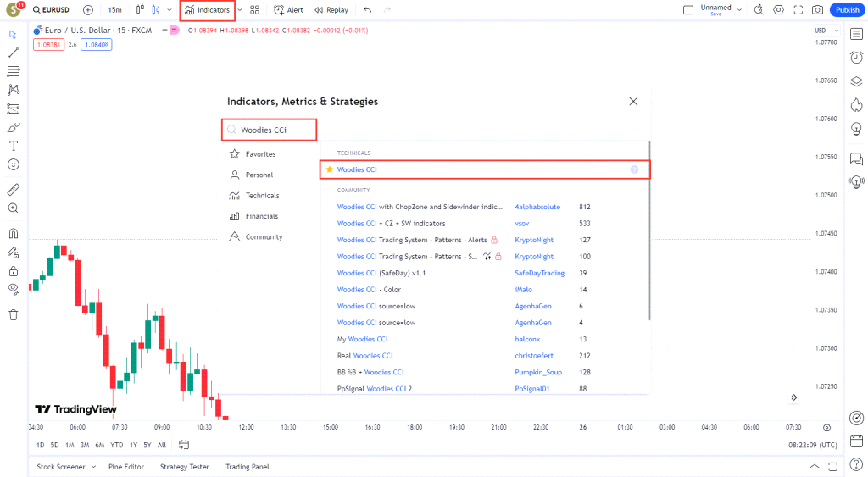868x477 pixels.
Task: Toggle hide all drawings eye icon
Action: 13,289
